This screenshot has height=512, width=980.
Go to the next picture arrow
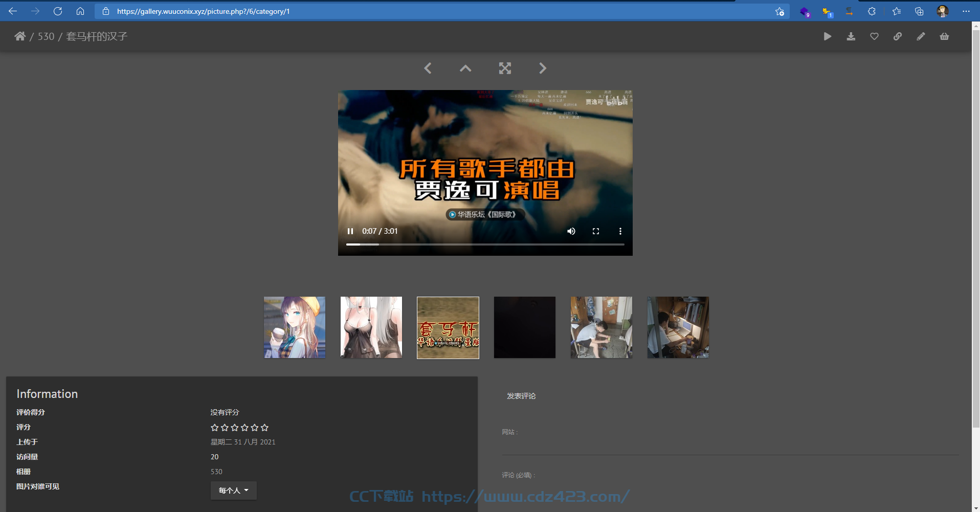point(543,68)
